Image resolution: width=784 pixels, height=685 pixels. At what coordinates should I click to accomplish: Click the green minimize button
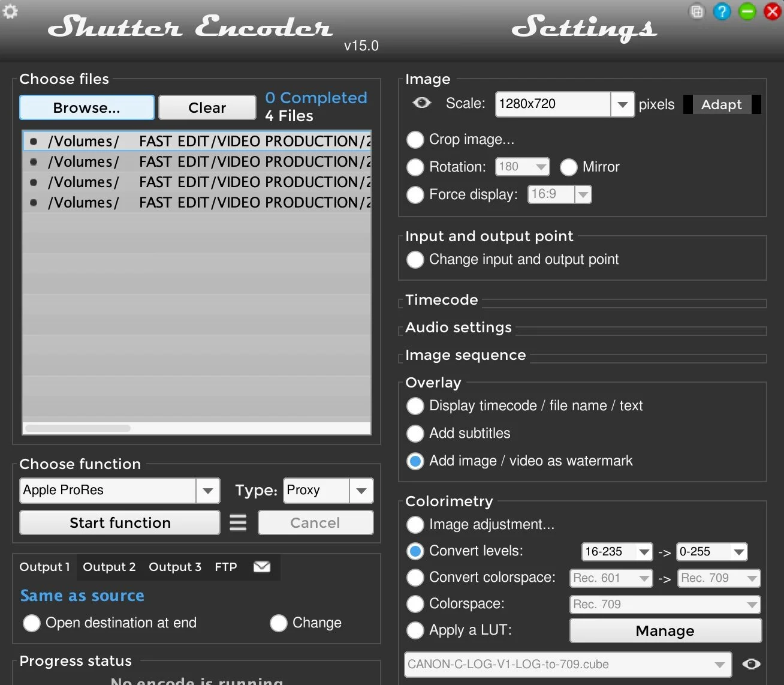(x=747, y=11)
